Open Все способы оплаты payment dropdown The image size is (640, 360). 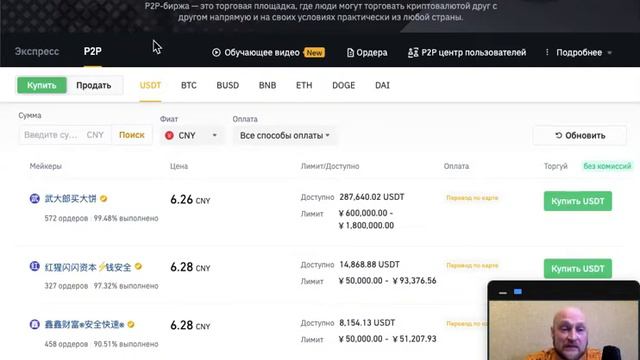(x=285, y=136)
